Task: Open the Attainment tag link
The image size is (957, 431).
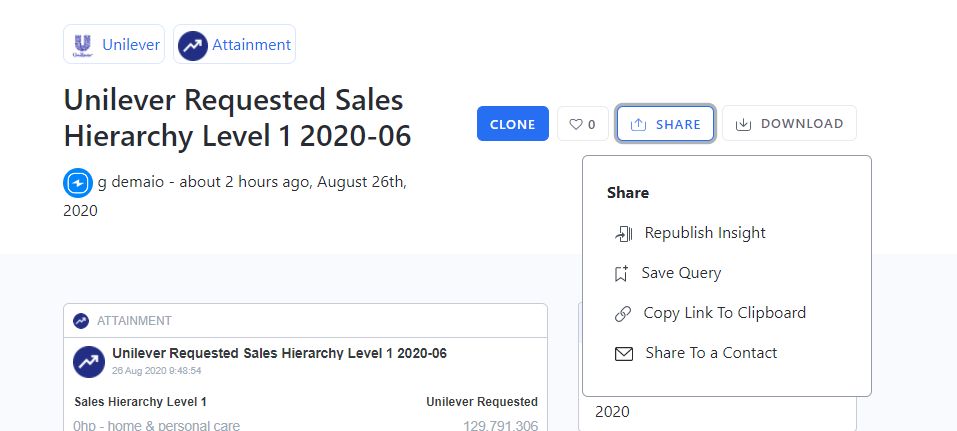Action: 234,44
